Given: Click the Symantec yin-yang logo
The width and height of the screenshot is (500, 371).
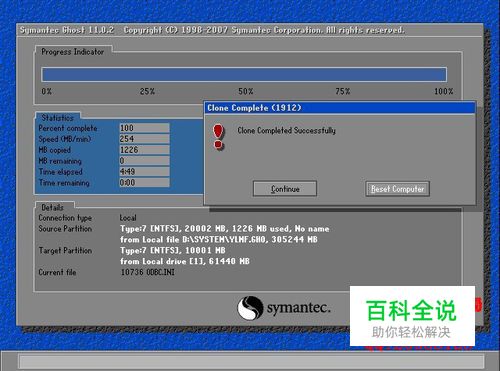Looking at the screenshot, I should (x=250, y=308).
